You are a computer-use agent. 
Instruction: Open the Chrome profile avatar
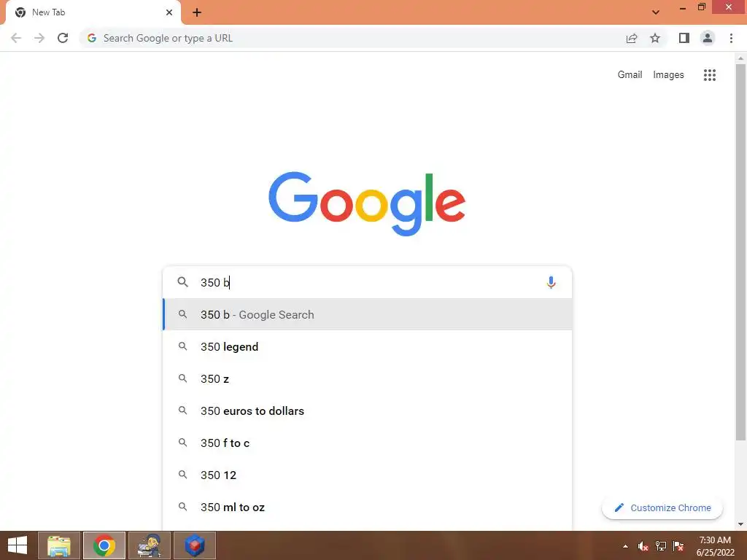708,38
